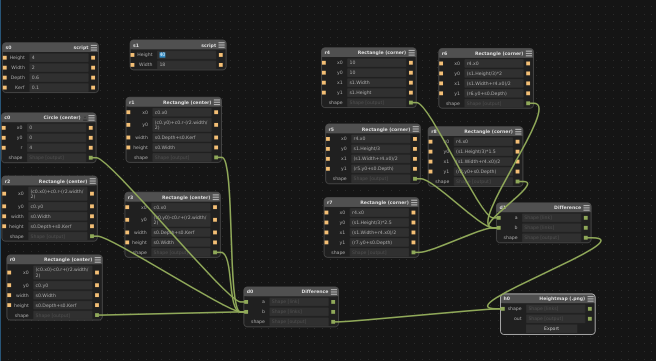Open the s1 script node menu icon
The width and height of the screenshot is (656, 361).
tap(222, 45)
